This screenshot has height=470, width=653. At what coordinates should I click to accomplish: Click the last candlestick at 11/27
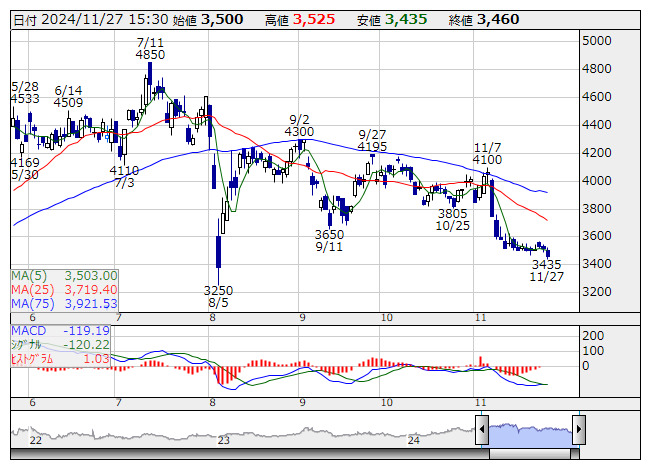tap(548, 253)
